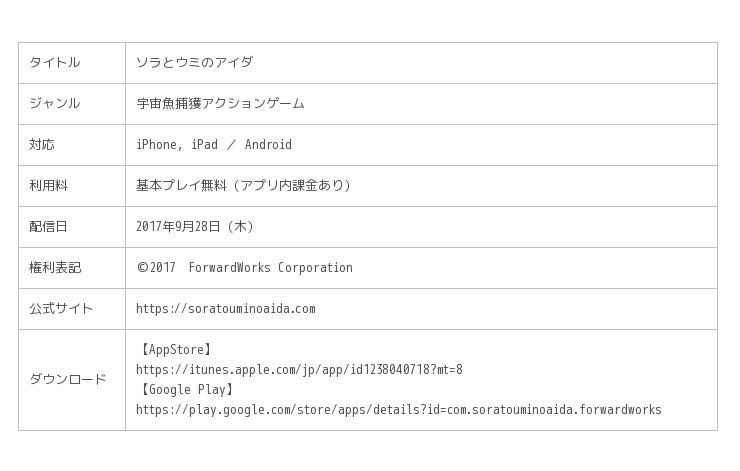This screenshot has height=471, width=740.
Task: Open the iTunes App Store URL
Action: pyautogui.click(x=299, y=370)
